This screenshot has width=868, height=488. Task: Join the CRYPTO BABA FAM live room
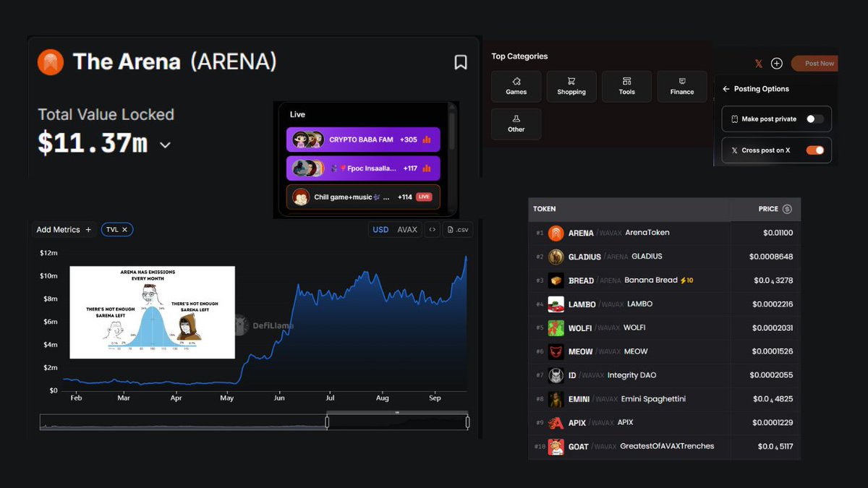point(363,140)
